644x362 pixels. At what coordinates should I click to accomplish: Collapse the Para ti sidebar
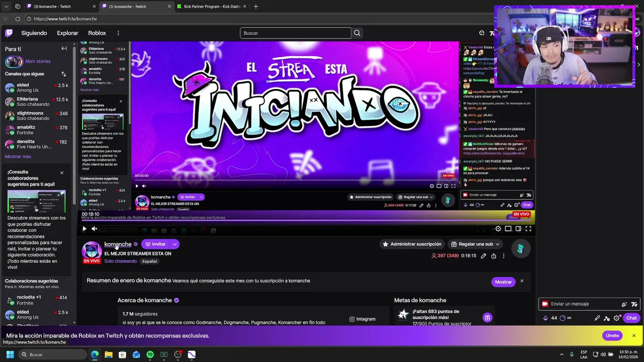tap(64, 49)
